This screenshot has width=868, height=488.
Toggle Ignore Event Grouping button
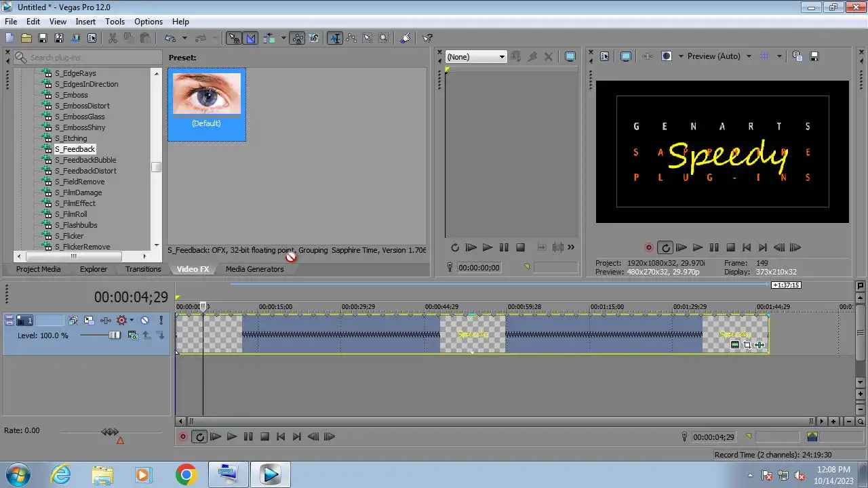(x=314, y=39)
